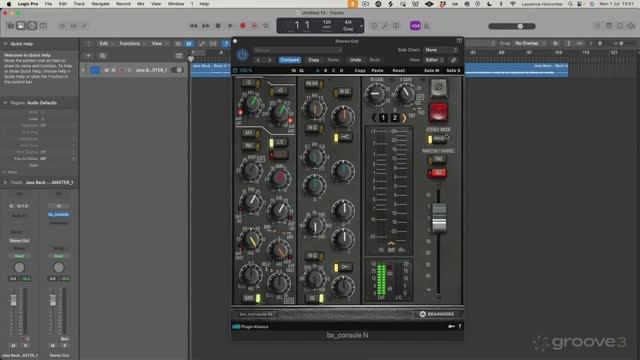This screenshot has height=360, width=640.
Task: Click the Editors scissors icon in control bar
Action: tap(84, 26)
